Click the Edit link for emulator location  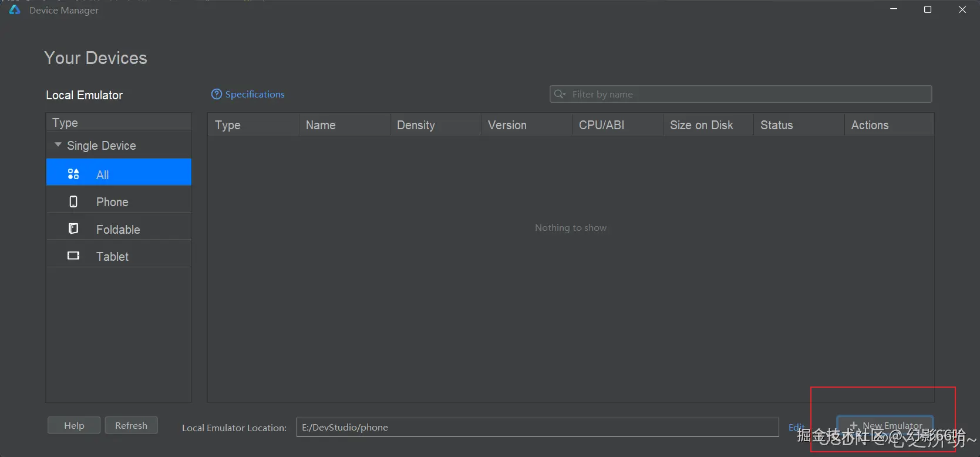click(x=796, y=427)
